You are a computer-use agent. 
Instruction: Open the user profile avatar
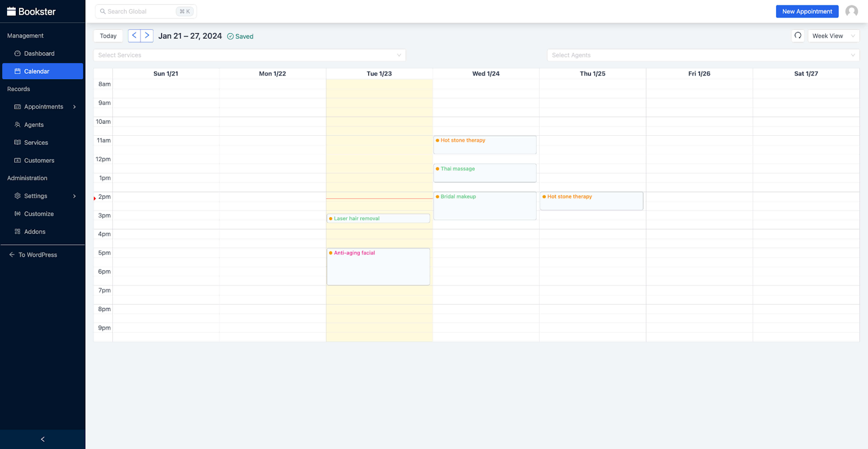(x=851, y=11)
